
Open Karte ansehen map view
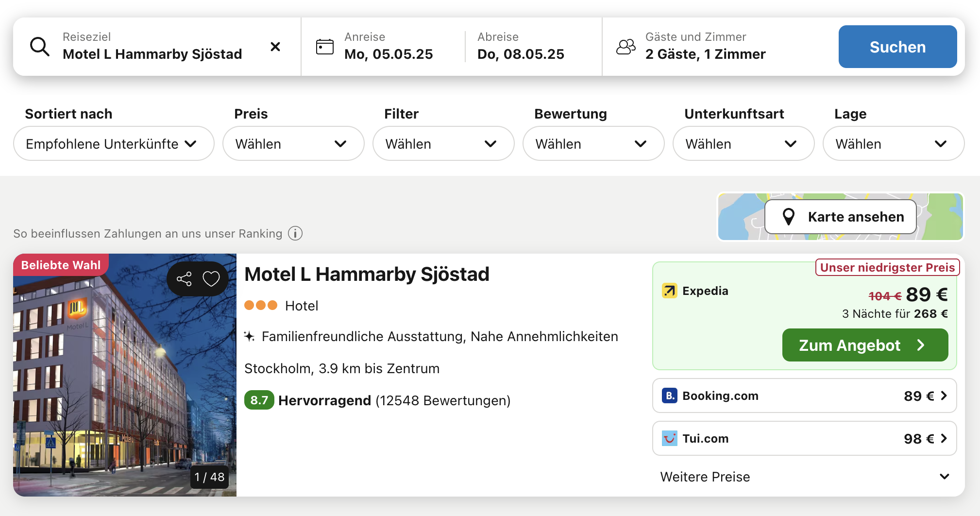click(841, 217)
